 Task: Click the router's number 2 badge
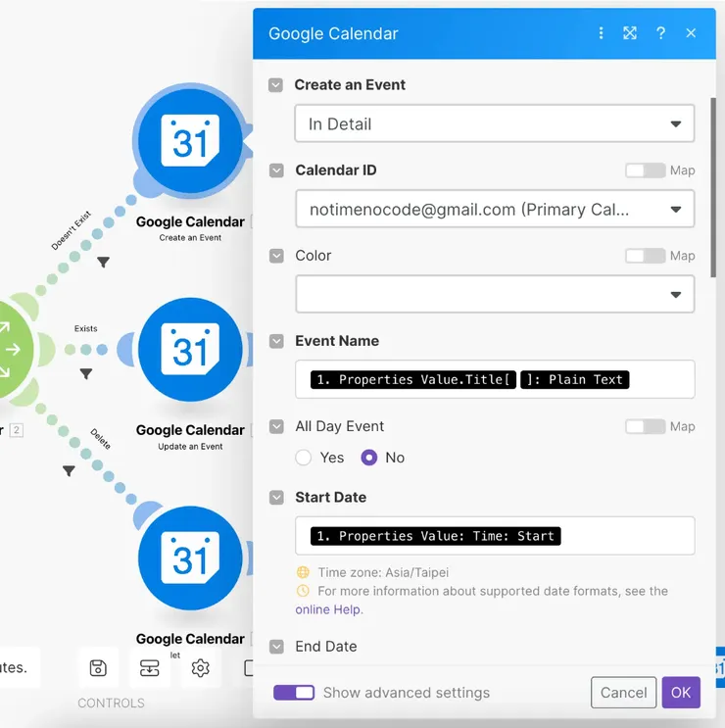(17, 430)
